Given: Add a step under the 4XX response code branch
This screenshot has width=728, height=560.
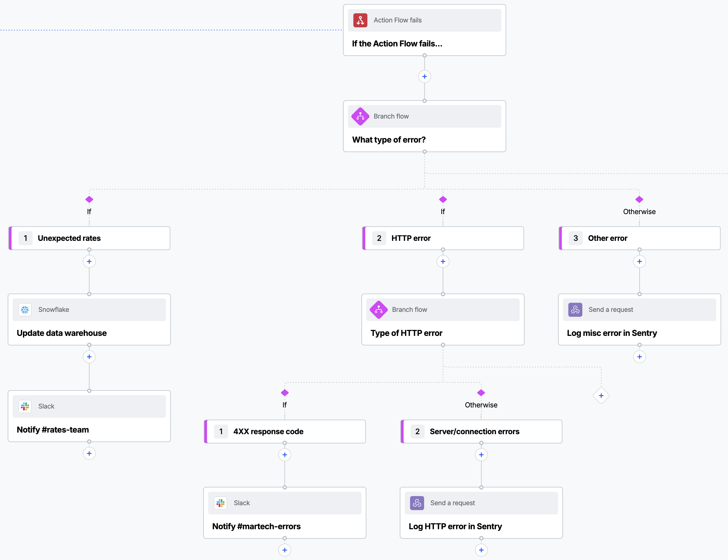Looking at the screenshot, I should tap(284, 455).
